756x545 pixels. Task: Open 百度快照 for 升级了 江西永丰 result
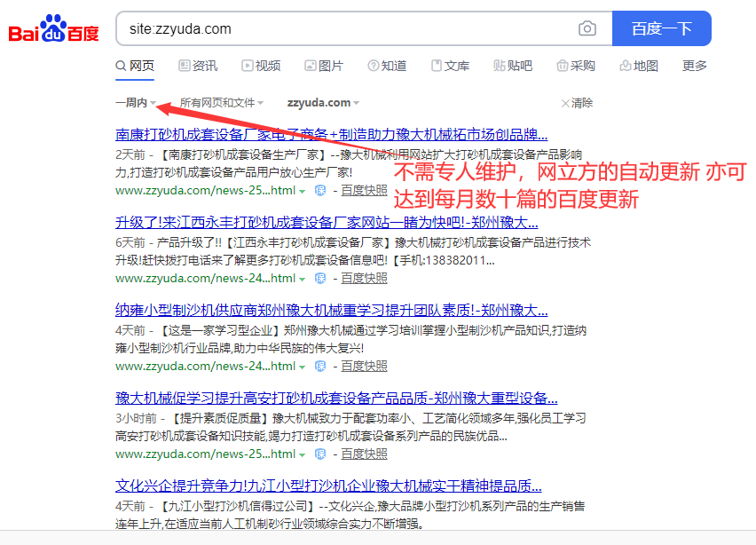364,279
